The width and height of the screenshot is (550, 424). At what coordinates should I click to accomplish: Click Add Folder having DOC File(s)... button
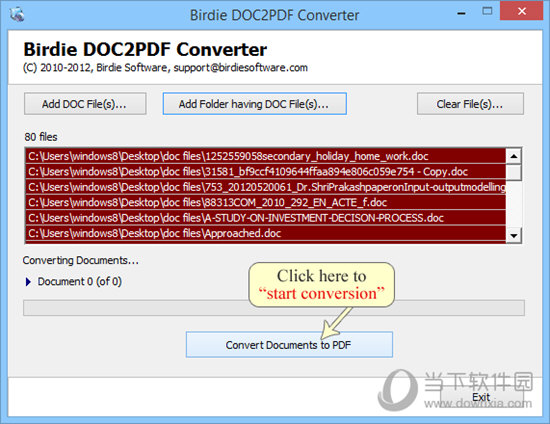click(x=255, y=104)
